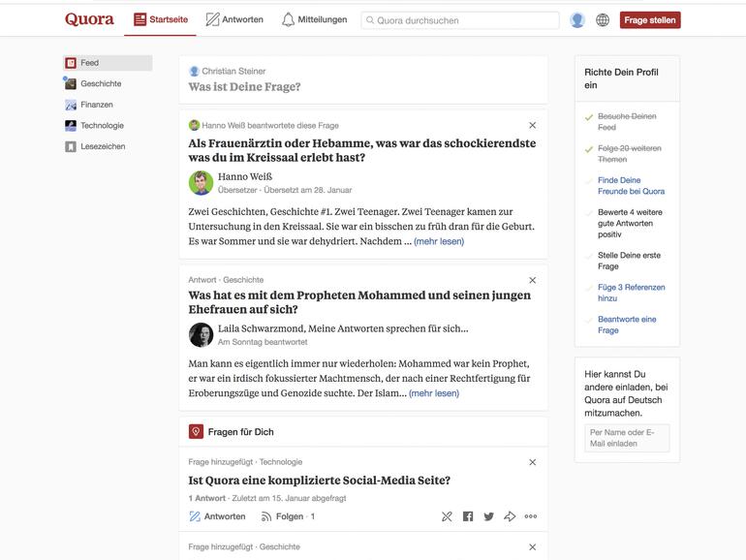The height and width of the screenshot is (560, 746).
Task: Click the small Hanno Weiß avatar in card header
Action: pyautogui.click(x=194, y=126)
